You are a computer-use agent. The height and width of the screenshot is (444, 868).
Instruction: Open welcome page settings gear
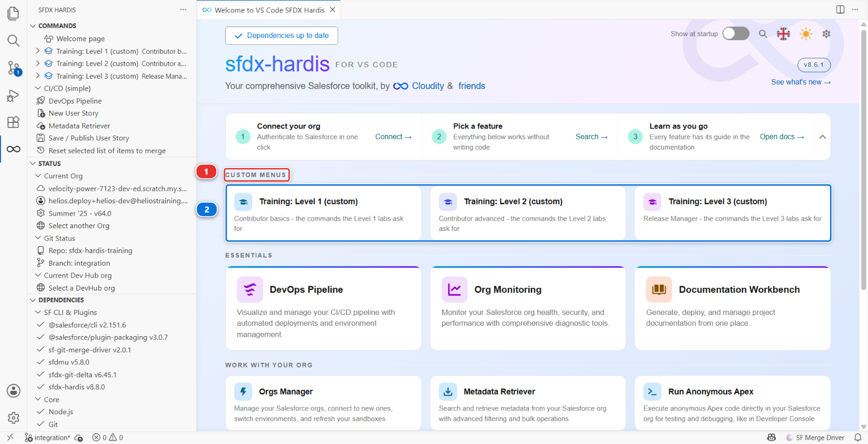pos(826,34)
